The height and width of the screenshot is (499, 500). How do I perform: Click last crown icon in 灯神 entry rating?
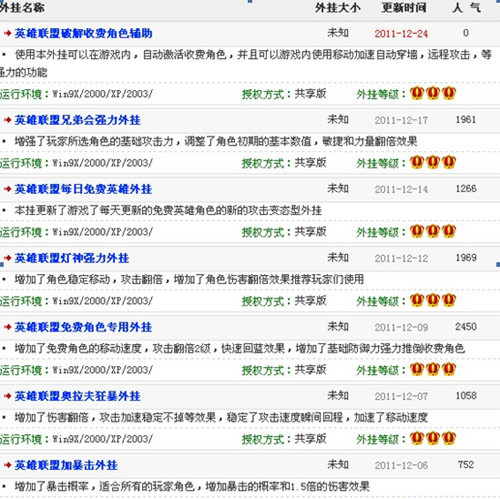(449, 300)
